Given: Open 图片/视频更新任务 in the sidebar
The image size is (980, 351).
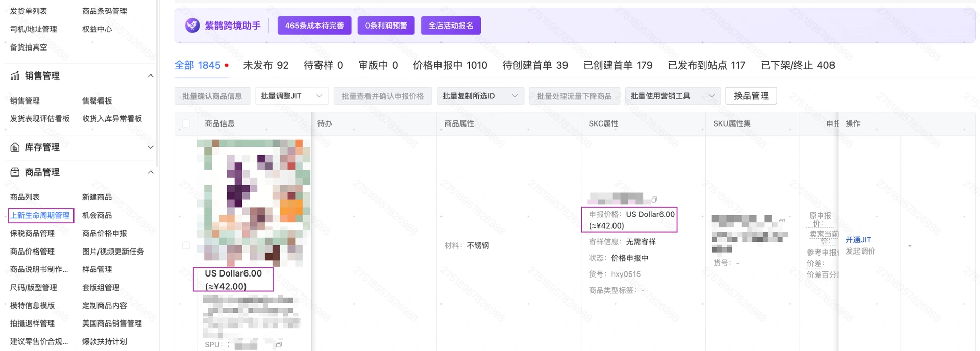Looking at the screenshot, I should 113,252.
